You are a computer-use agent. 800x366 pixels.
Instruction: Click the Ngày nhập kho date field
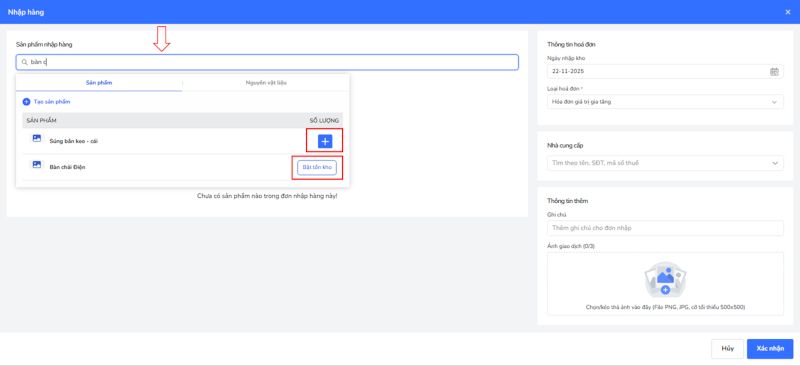pyautogui.click(x=665, y=71)
